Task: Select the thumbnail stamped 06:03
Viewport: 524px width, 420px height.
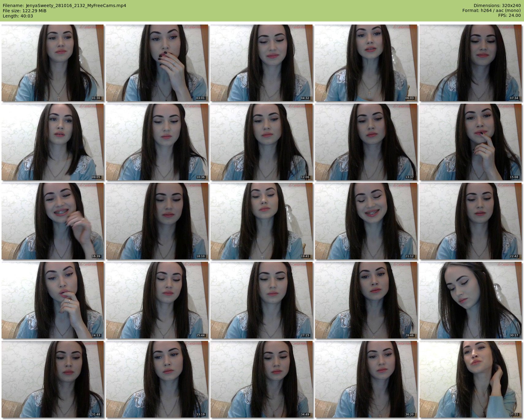Action: coord(366,63)
